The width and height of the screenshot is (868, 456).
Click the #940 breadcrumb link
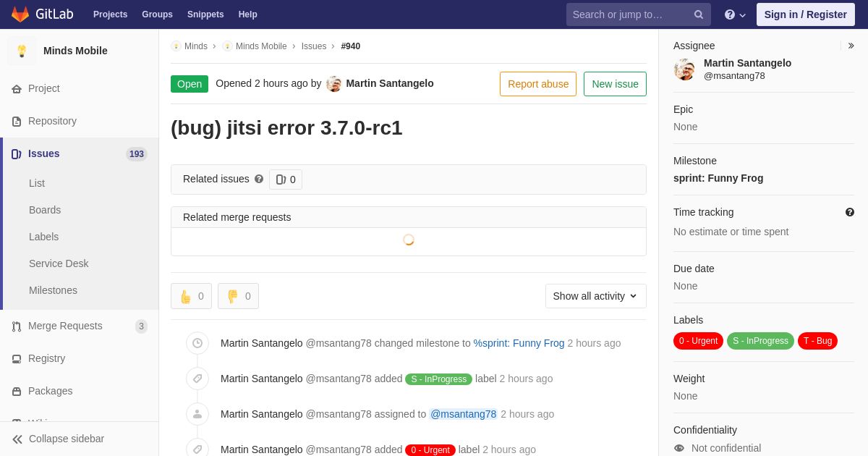click(x=351, y=46)
